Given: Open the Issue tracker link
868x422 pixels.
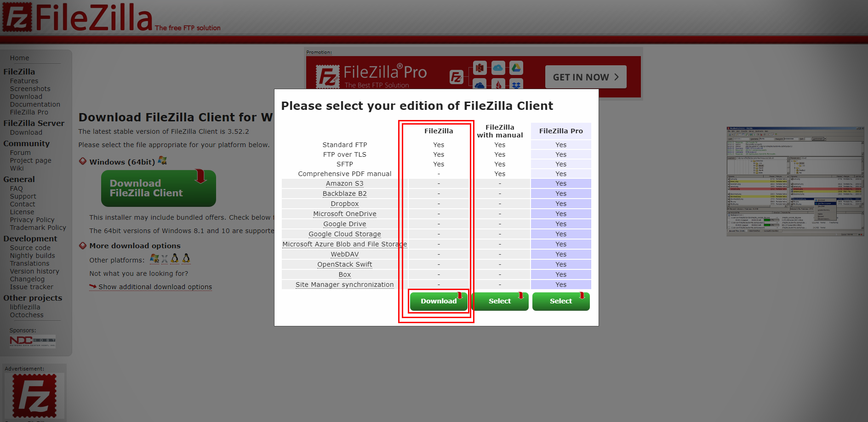Looking at the screenshot, I should tap(32, 287).
